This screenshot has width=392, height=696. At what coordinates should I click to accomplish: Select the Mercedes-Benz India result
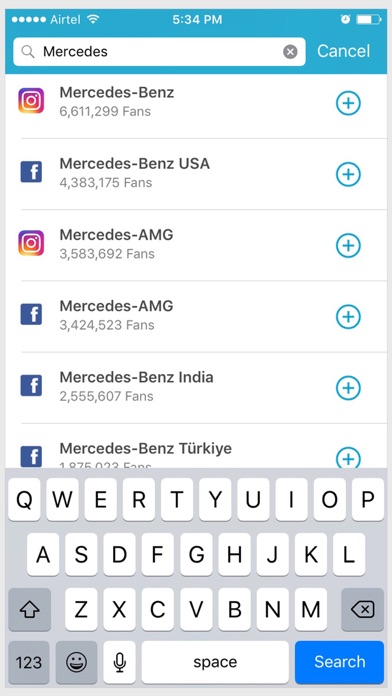tap(196, 388)
